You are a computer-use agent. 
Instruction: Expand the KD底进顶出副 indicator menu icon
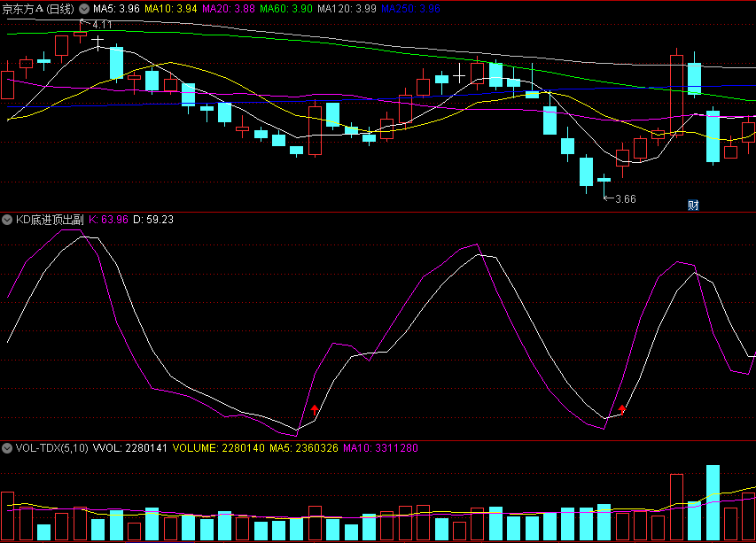tap(7, 221)
